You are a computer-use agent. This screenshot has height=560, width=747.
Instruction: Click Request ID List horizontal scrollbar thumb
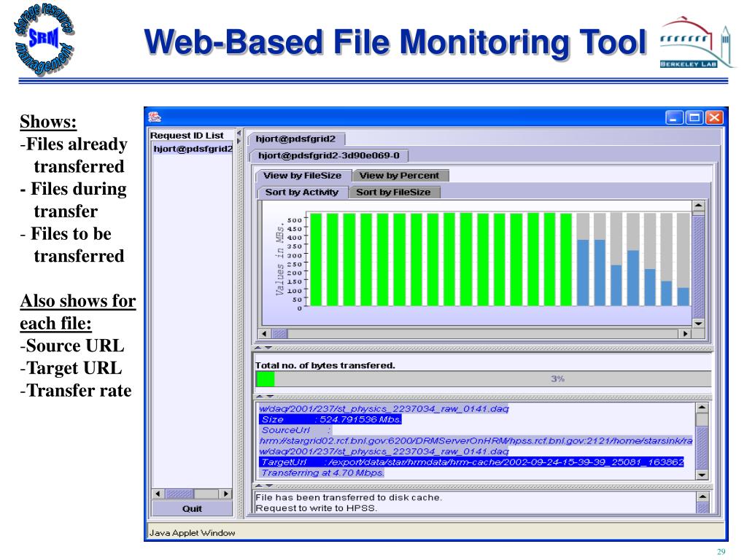pyautogui.click(x=179, y=494)
